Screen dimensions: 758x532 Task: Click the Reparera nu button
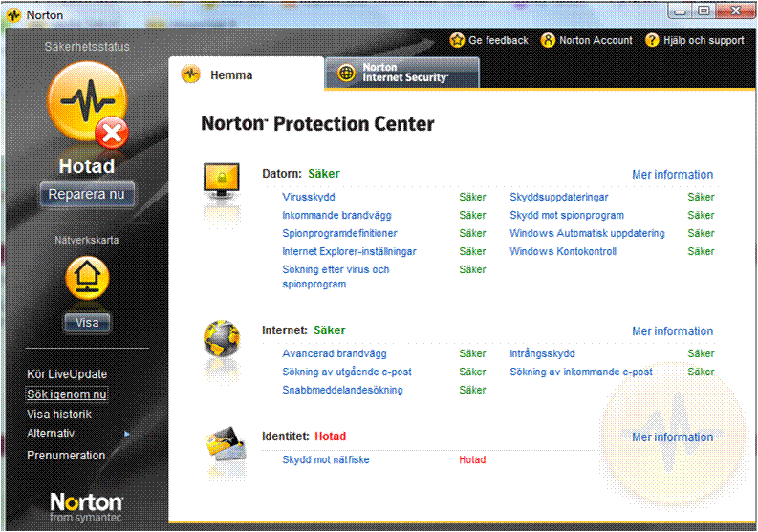click(x=87, y=194)
